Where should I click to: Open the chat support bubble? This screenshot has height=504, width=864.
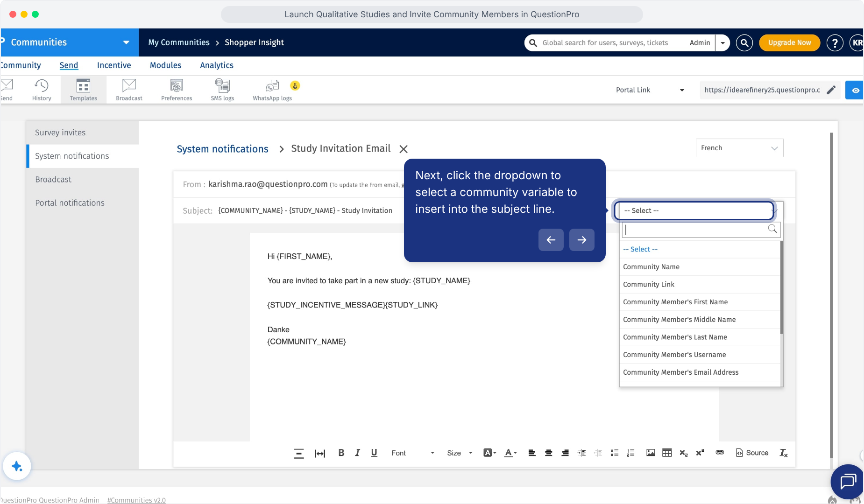(x=848, y=481)
